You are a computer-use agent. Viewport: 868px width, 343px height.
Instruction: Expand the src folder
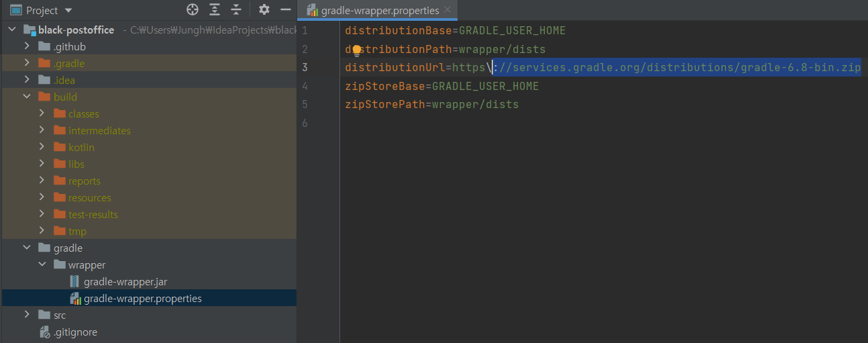coord(27,315)
